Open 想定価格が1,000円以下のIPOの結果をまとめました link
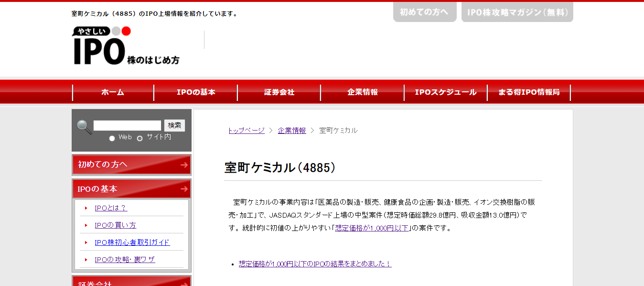 pos(315,264)
